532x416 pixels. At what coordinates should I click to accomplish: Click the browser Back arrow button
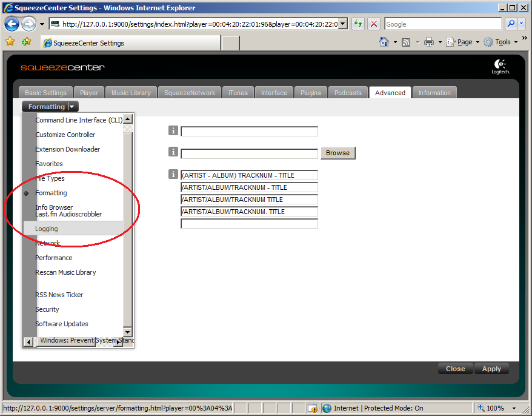click(12, 24)
